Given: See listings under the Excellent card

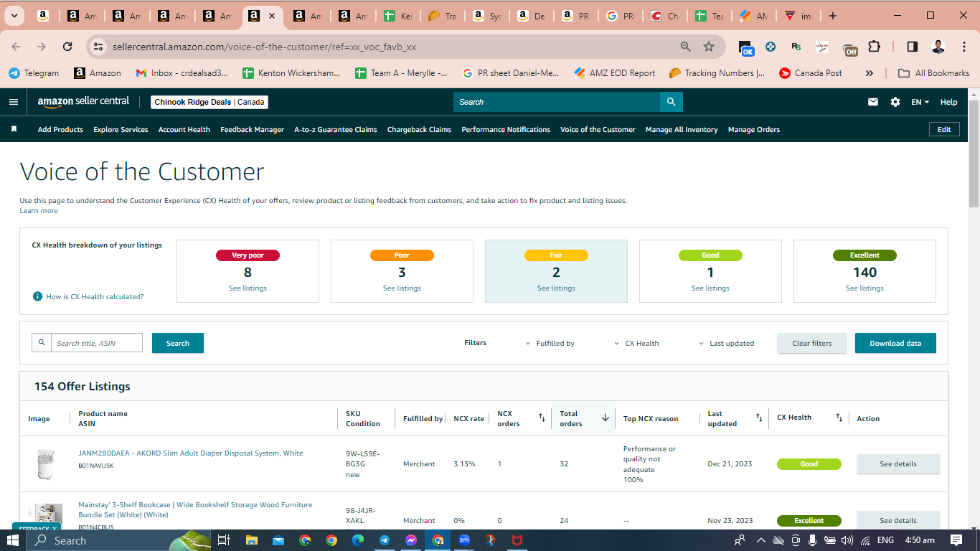Looking at the screenshot, I should 864,288.
